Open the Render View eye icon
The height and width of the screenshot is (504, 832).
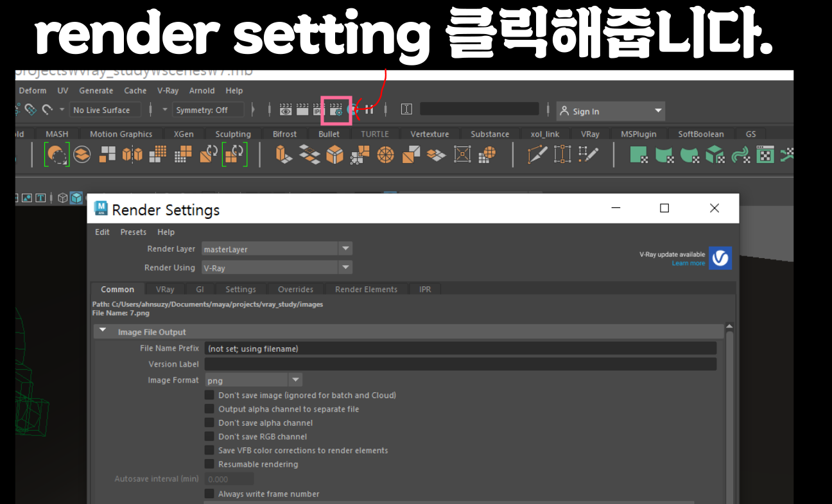(286, 110)
